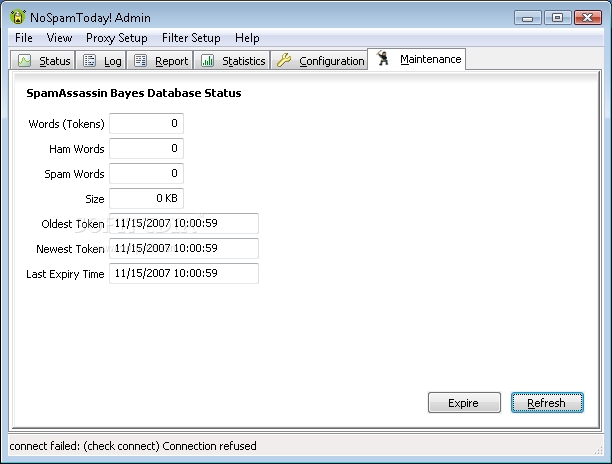Image resolution: width=612 pixels, height=464 pixels.
Task: Switch to the Status tab
Action: (43, 60)
